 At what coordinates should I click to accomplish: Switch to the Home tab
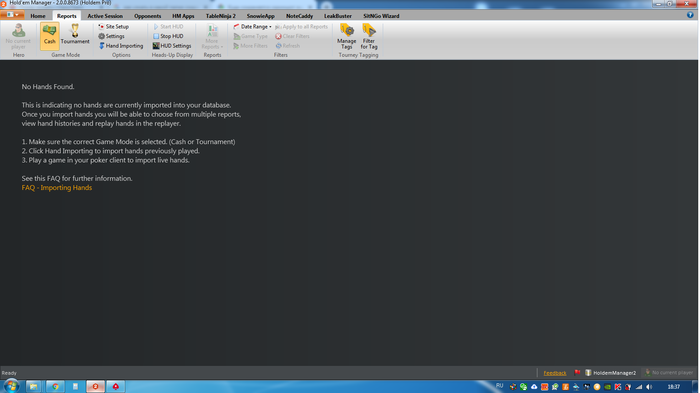(x=38, y=16)
